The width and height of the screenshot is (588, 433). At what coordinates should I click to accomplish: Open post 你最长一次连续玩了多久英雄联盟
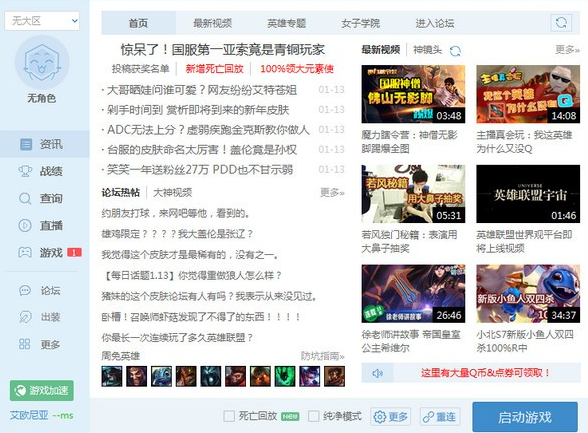[x=177, y=337]
